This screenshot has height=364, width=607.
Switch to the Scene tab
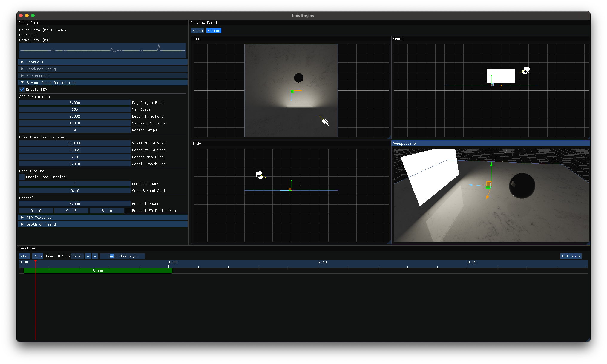197,31
